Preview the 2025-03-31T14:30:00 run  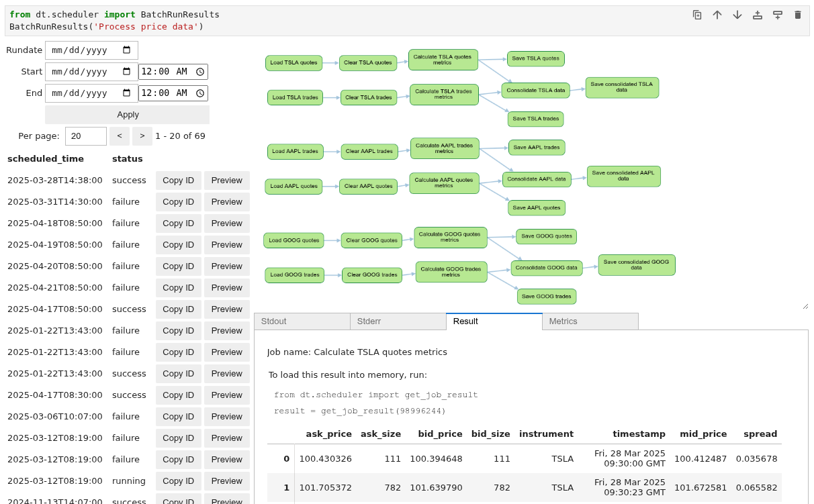tap(227, 202)
